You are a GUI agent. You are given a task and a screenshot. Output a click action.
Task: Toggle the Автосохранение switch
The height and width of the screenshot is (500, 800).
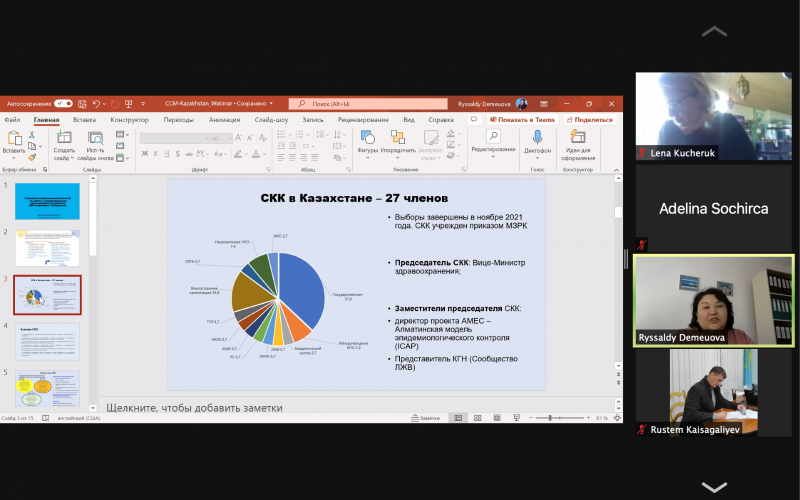(63, 103)
